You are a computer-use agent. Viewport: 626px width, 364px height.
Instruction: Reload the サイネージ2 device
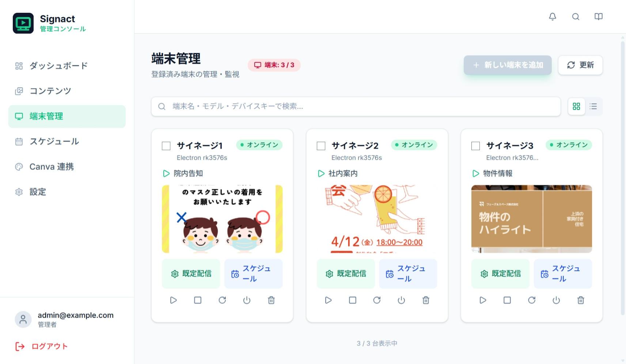377,300
